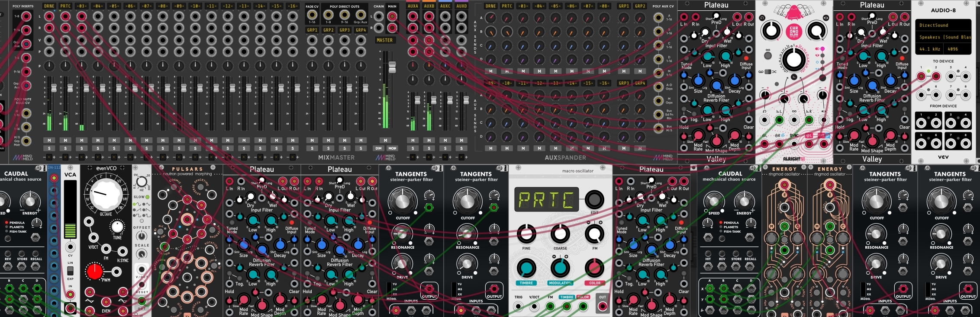Open the 44.1 kHz sample rate selector
The height and width of the screenshot is (317, 980).
point(929,49)
